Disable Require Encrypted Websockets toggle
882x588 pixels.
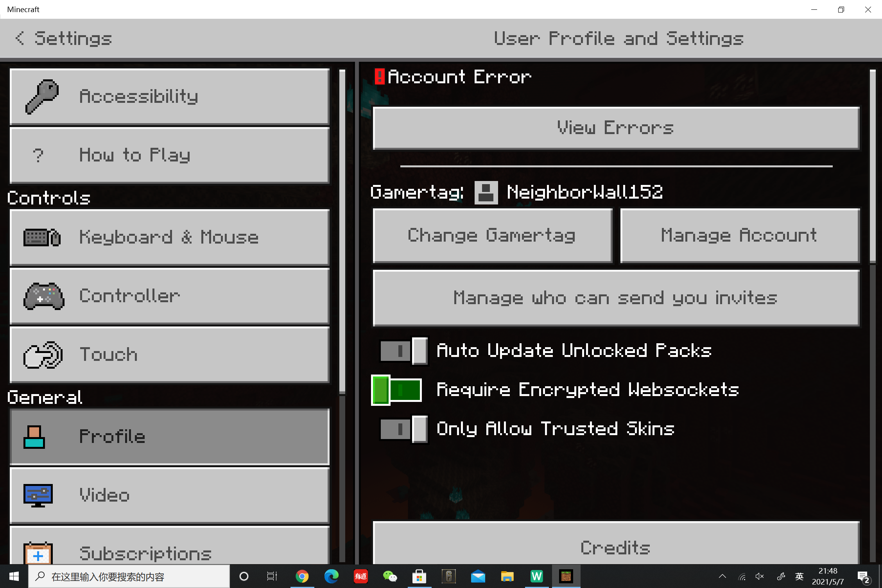coord(396,390)
